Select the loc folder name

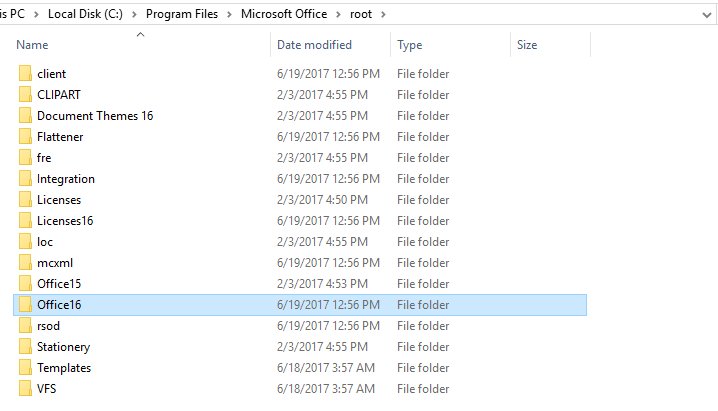click(45, 242)
